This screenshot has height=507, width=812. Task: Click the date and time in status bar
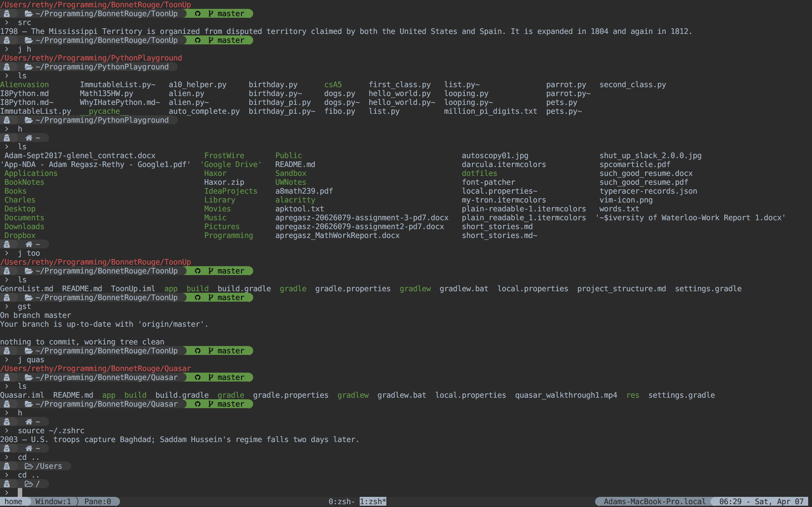[x=761, y=502]
